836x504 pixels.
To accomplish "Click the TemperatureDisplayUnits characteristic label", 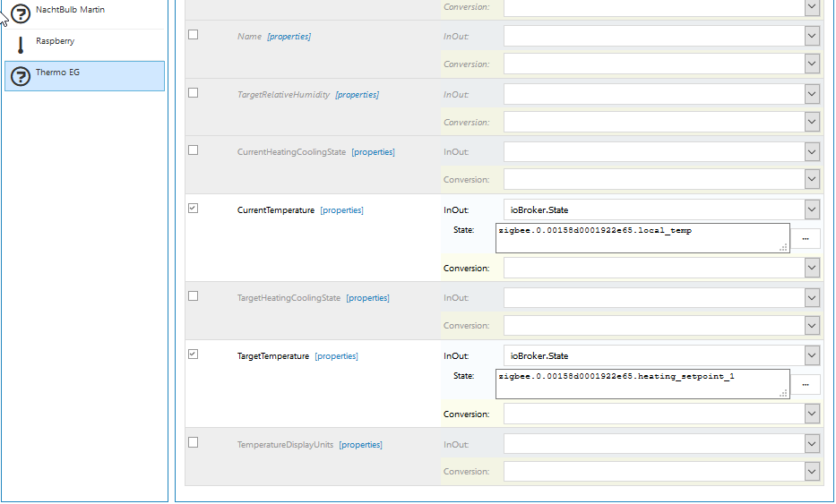I will coord(285,444).
